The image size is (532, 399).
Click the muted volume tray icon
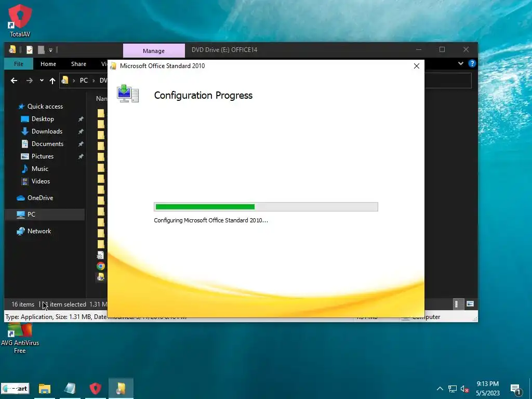pos(465,389)
